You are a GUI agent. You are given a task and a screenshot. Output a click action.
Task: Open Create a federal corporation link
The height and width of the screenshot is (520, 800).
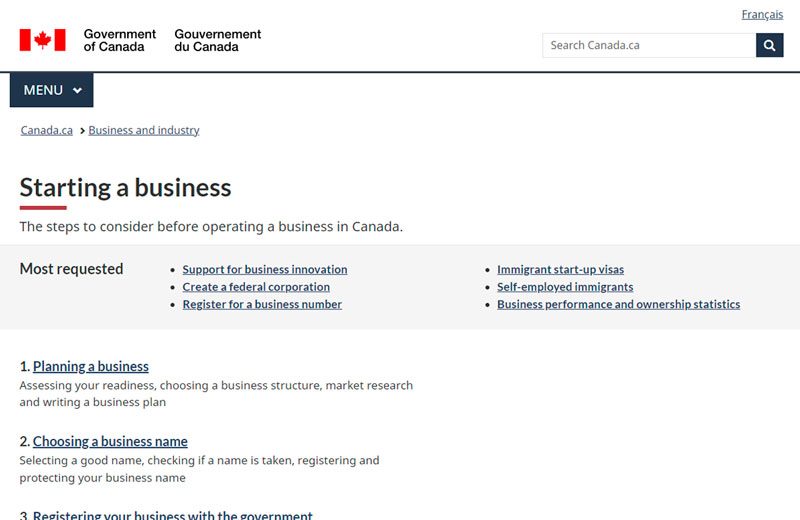click(x=256, y=287)
